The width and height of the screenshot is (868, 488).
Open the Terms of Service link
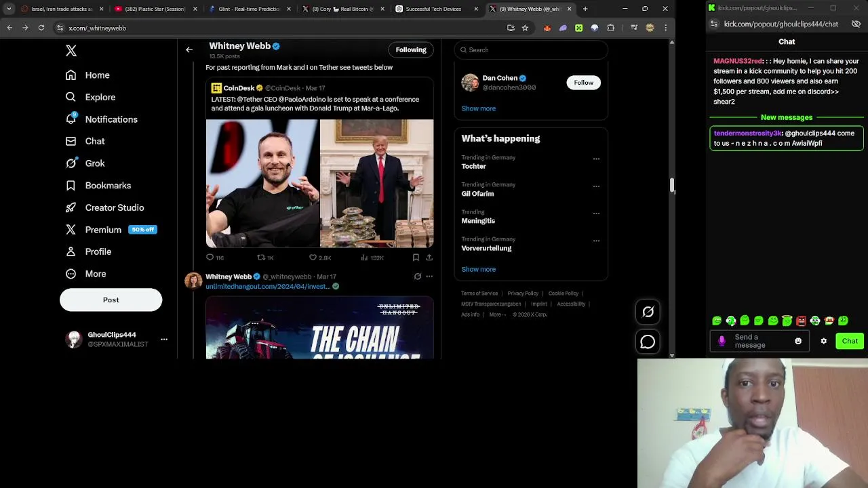pos(479,293)
